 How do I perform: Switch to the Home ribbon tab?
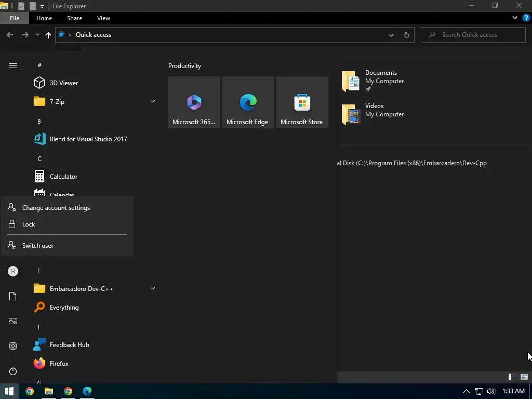tap(44, 18)
